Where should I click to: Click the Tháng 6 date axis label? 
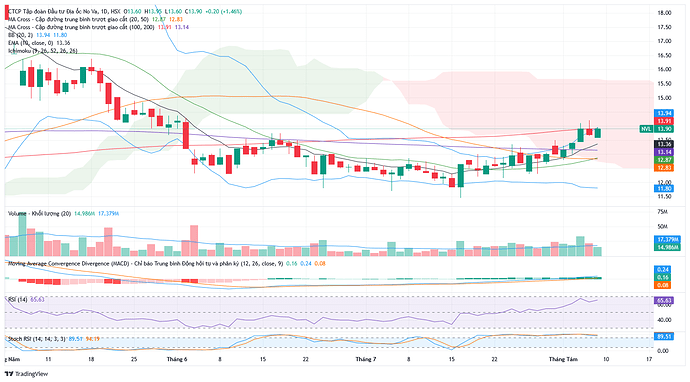pyautogui.click(x=177, y=360)
